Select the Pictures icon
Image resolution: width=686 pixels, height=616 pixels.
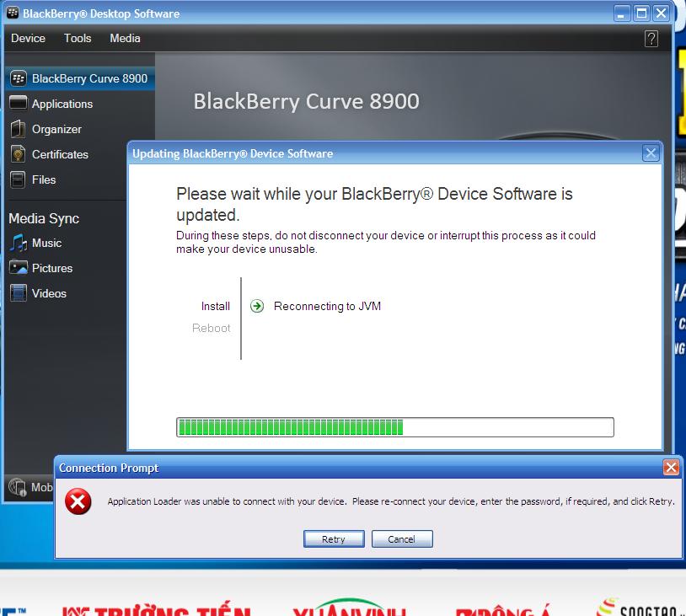tap(19, 268)
